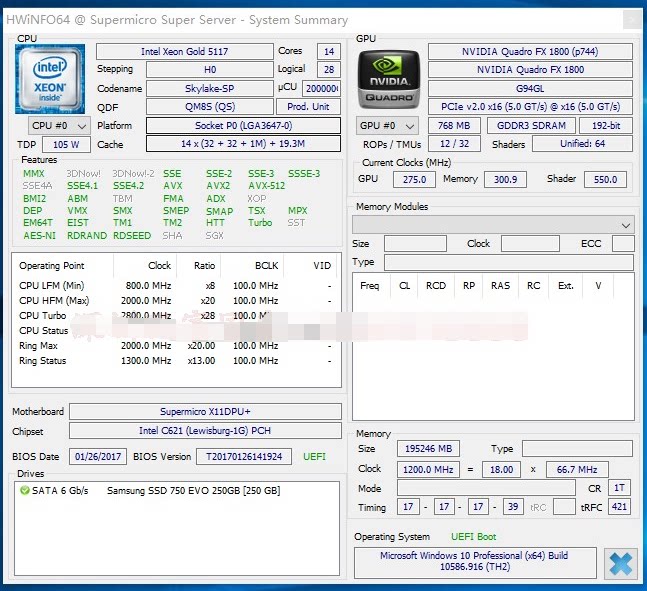This screenshot has width=647, height=591.
Task: Click the memory module ECC box
Action: coord(623,243)
